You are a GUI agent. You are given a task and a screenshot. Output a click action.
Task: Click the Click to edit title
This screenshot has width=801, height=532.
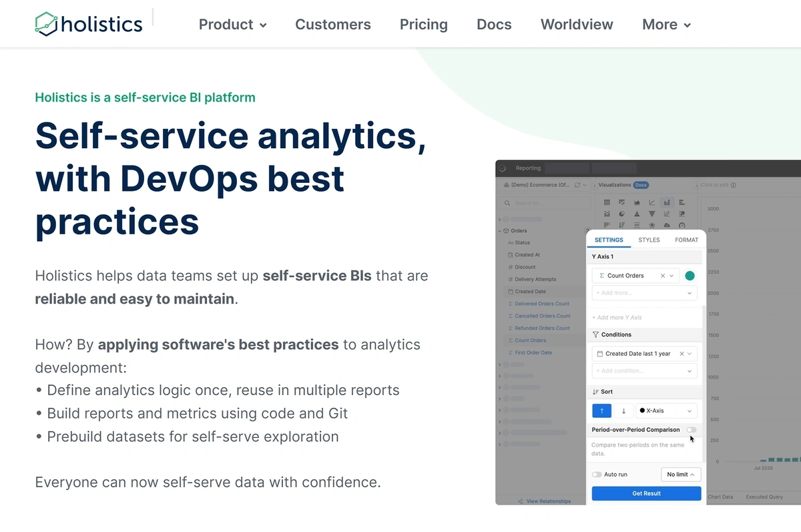(714, 185)
